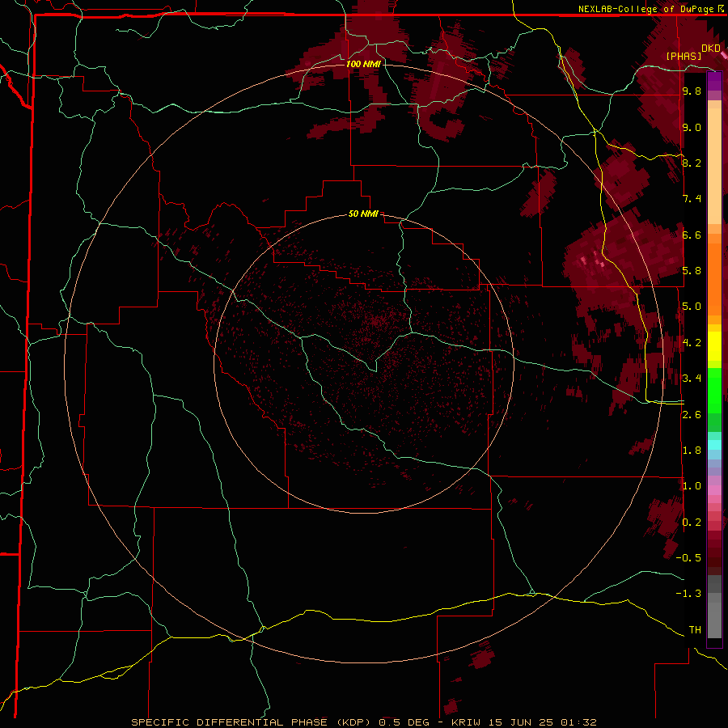Click the 4.2 value on the color scale
Viewport: 728px width, 728px height.
tap(692, 343)
